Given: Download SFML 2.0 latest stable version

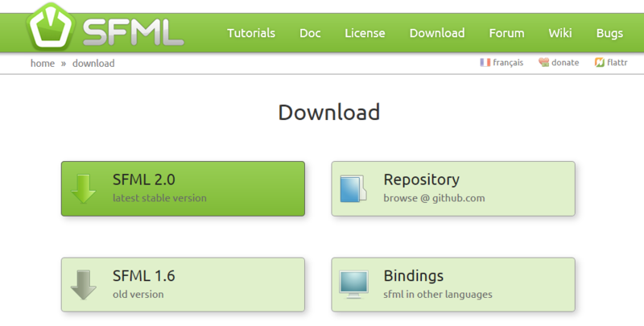Looking at the screenshot, I should click(x=184, y=189).
